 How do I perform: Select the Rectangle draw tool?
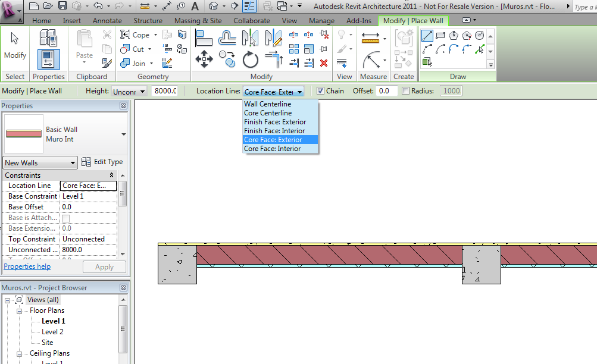[x=440, y=35]
